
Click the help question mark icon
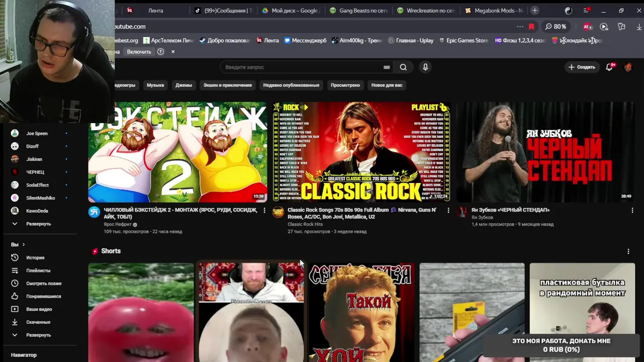click(x=160, y=51)
